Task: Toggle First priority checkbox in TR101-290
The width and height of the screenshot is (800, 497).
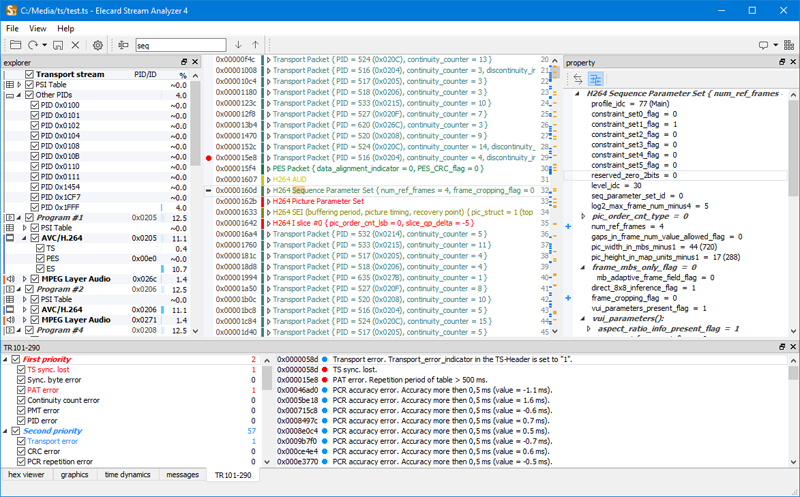Action: [x=16, y=359]
